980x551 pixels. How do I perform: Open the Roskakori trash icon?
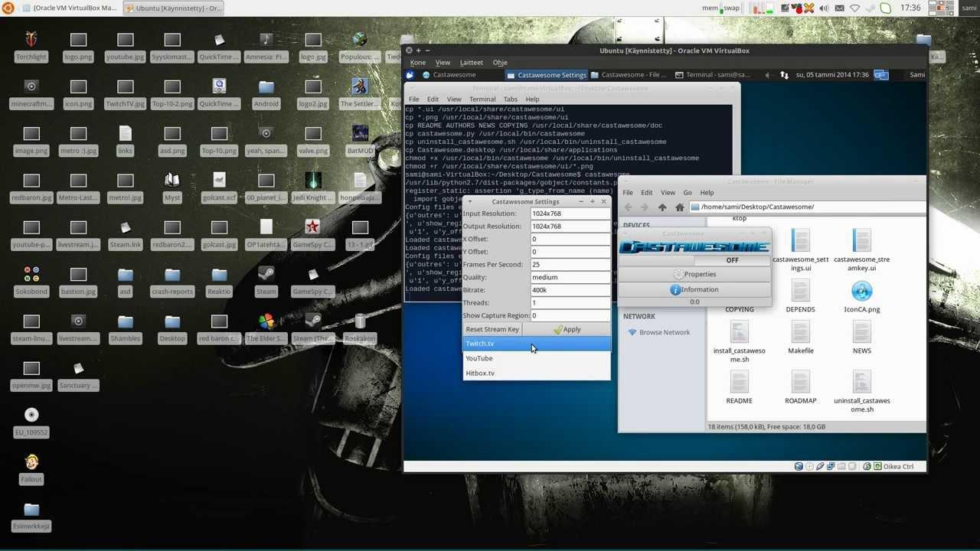coord(360,321)
